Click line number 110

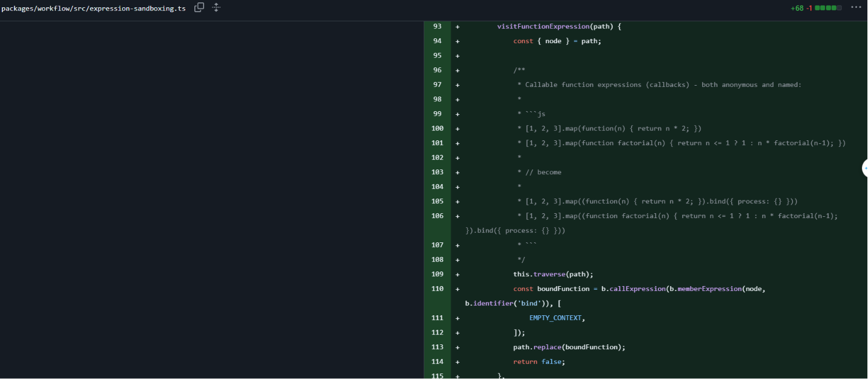(437, 289)
